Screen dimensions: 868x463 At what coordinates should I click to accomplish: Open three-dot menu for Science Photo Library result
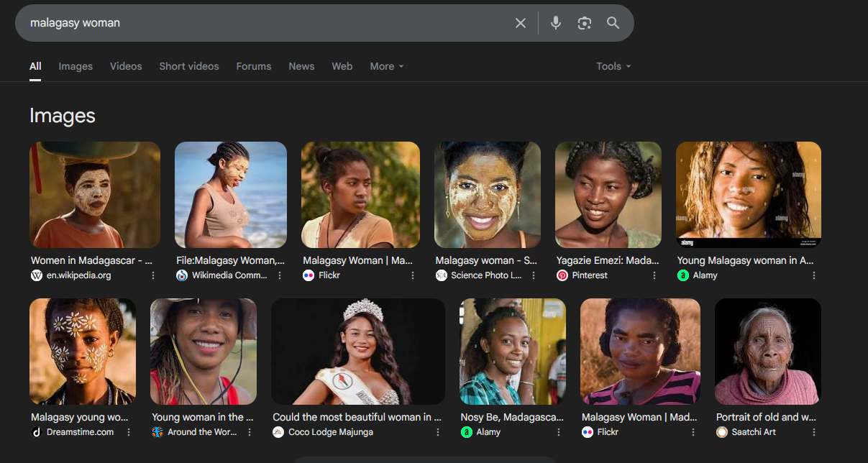(x=534, y=275)
